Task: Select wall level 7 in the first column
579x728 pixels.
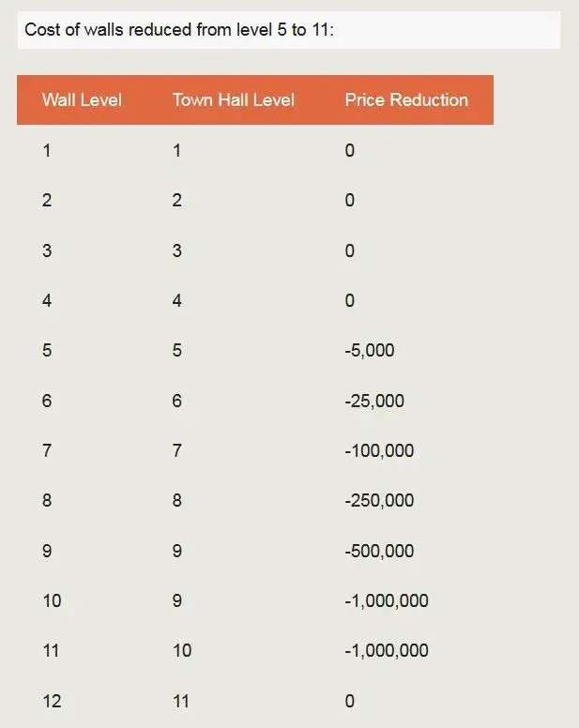Action: pos(47,451)
